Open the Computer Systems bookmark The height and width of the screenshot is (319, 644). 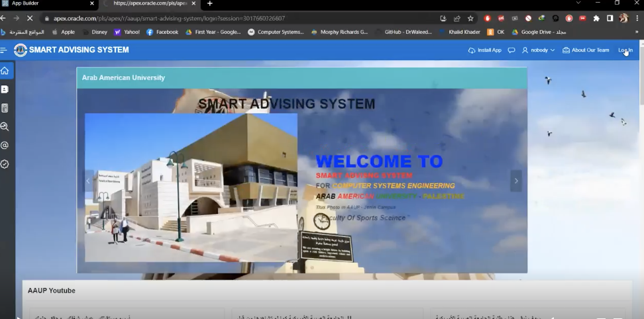276,32
